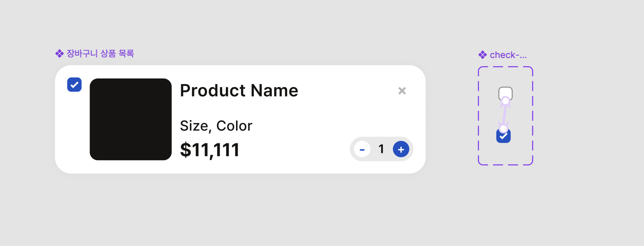Click the Size, Color text layer

(x=216, y=126)
